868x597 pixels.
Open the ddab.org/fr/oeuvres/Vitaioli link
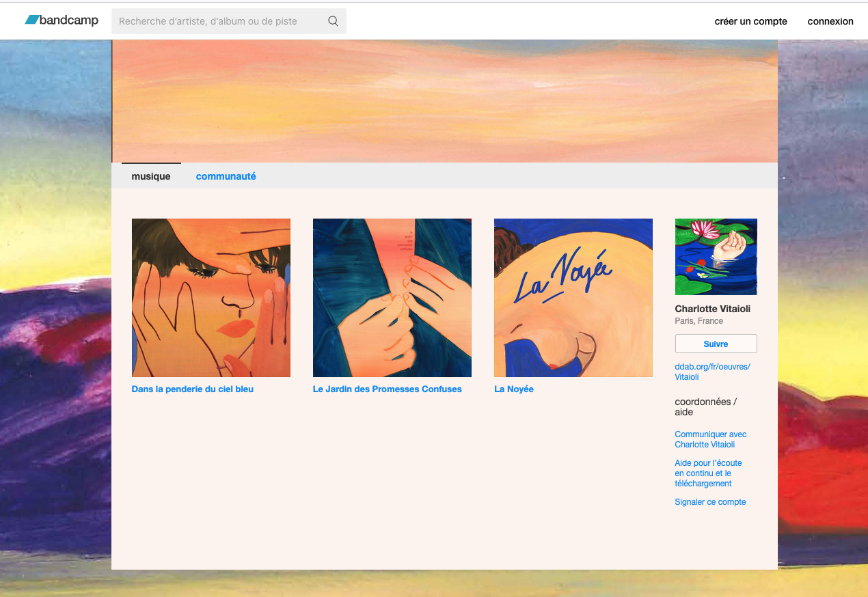pos(712,372)
